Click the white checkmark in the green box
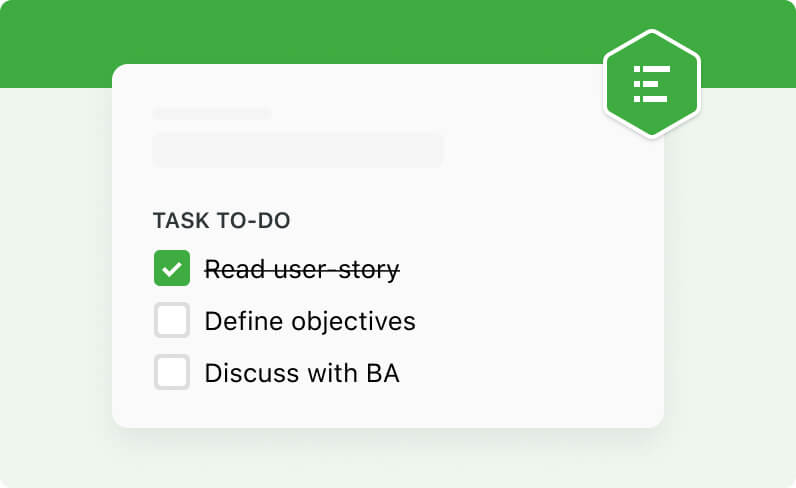Viewport: 796px width, 488px height. [172, 269]
